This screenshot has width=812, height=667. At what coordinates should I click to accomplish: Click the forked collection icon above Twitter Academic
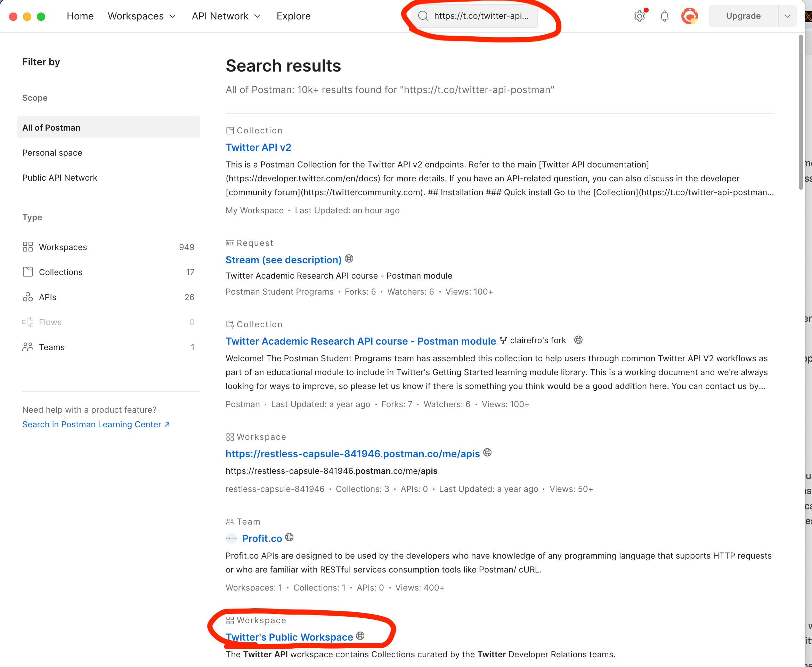tap(230, 324)
